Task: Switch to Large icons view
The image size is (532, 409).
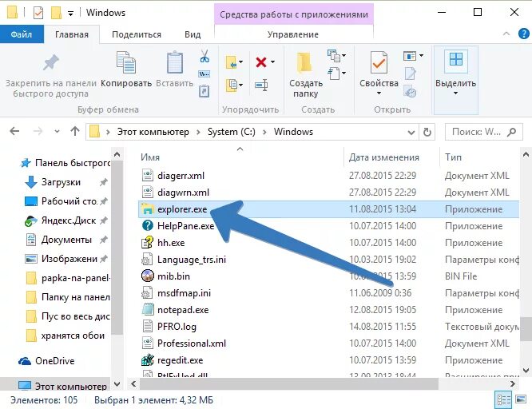Action: coord(521,399)
